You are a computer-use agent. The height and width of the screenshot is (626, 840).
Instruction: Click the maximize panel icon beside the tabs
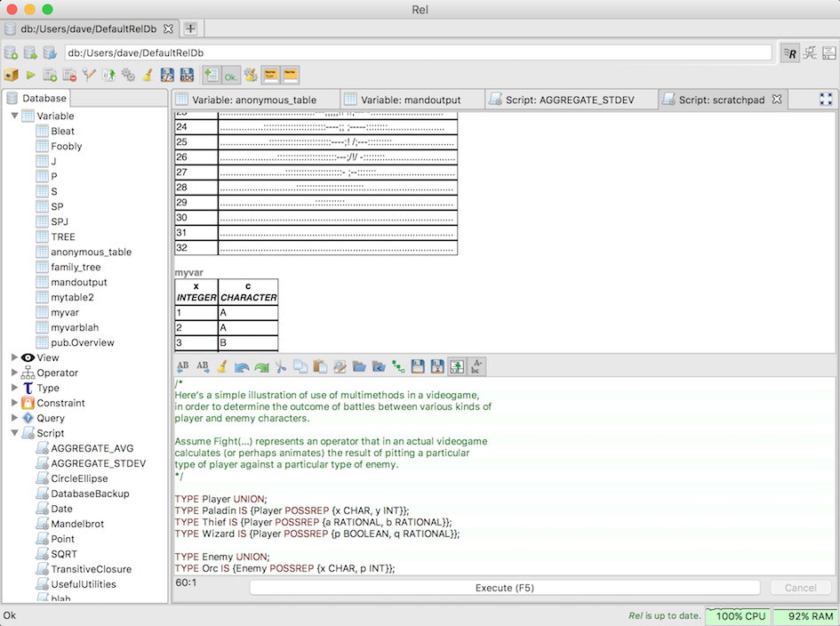[x=826, y=100]
